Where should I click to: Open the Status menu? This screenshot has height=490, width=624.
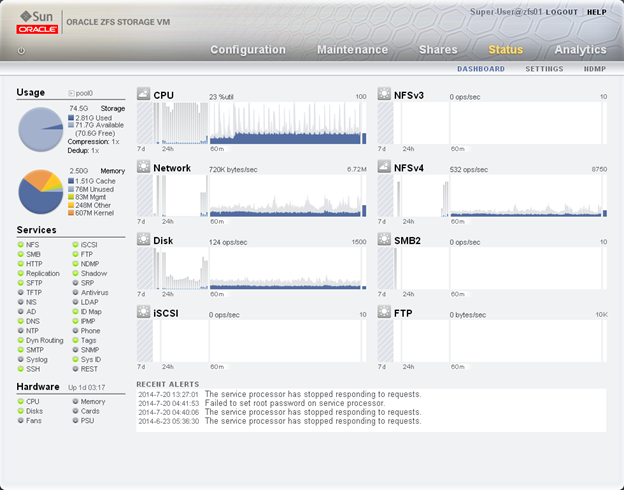(x=505, y=50)
